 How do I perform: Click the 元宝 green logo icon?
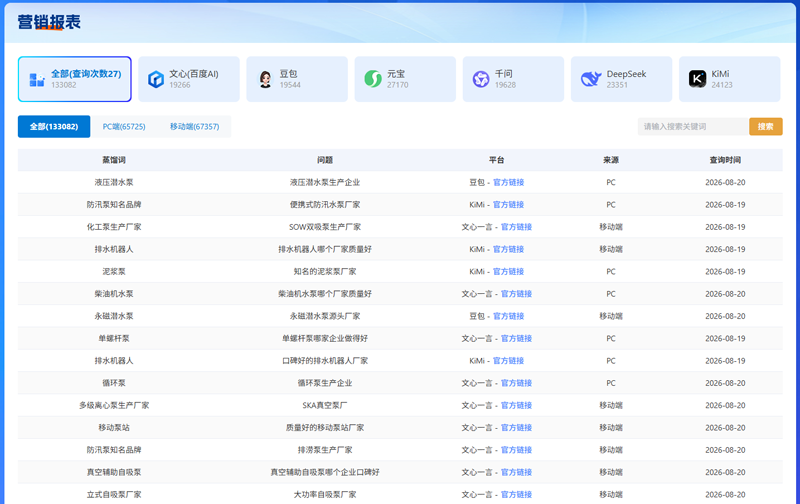pyautogui.click(x=373, y=79)
